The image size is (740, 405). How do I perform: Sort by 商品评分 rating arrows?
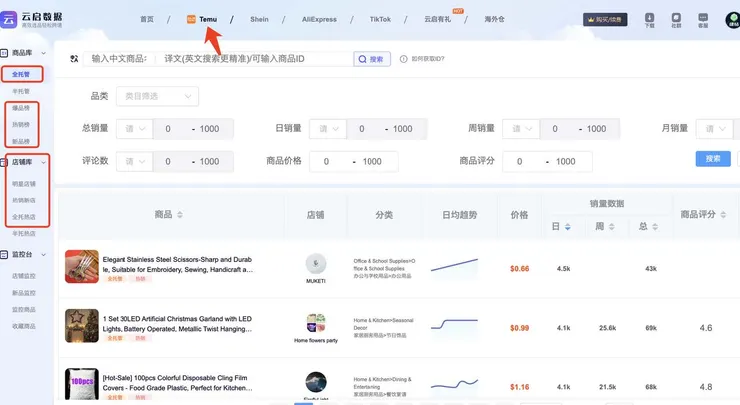coord(723,215)
